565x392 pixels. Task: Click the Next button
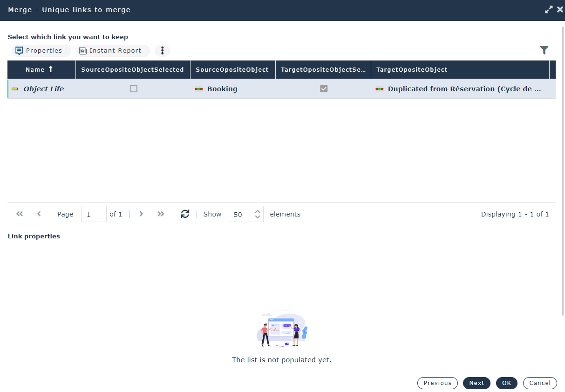click(x=477, y=383)
